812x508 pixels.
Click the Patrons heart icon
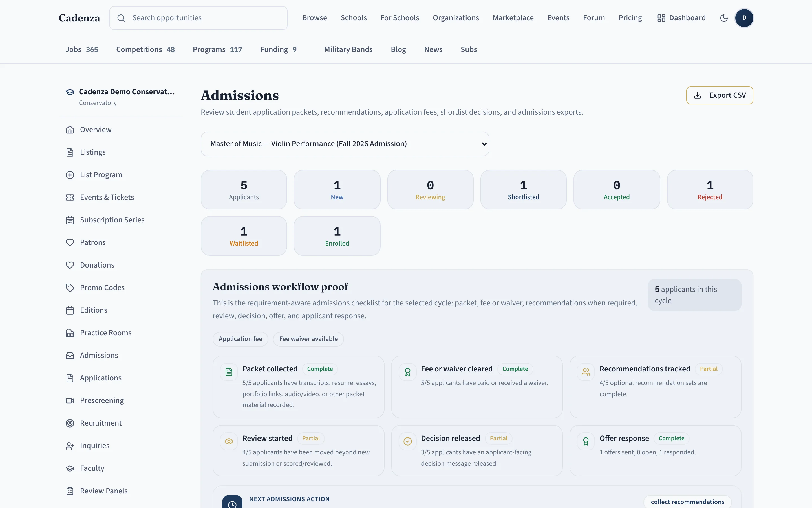pos(70,243)
